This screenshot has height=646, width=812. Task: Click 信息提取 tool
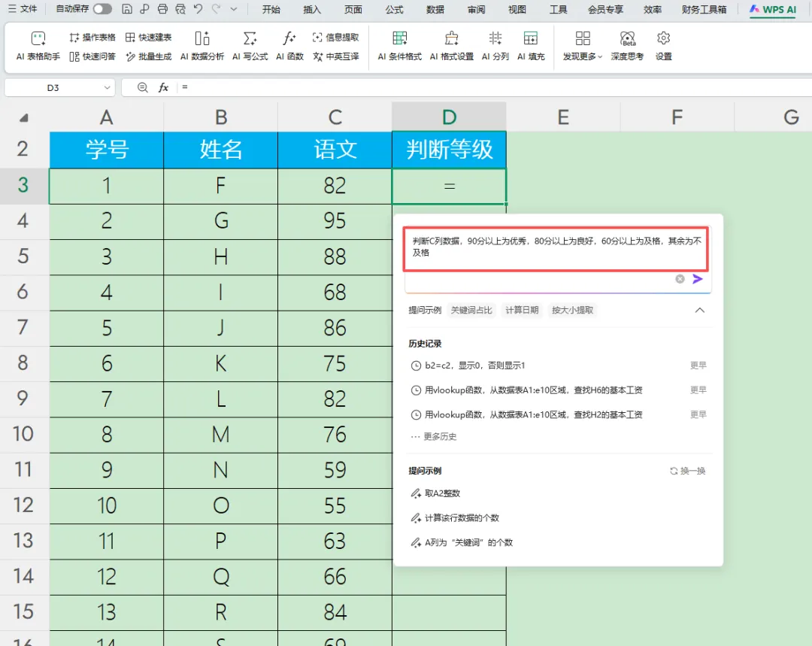(335, 38)
